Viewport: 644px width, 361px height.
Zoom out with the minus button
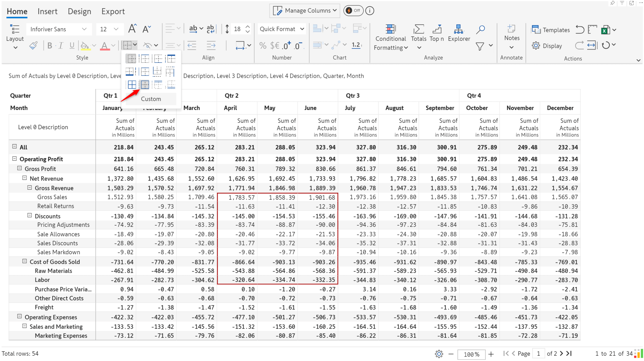coord(451,354)
